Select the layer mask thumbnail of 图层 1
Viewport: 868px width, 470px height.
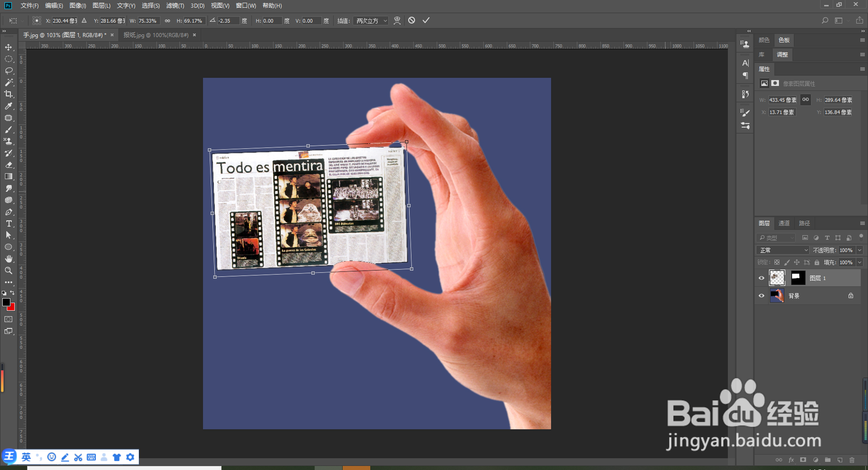click(x=798, y=278)
